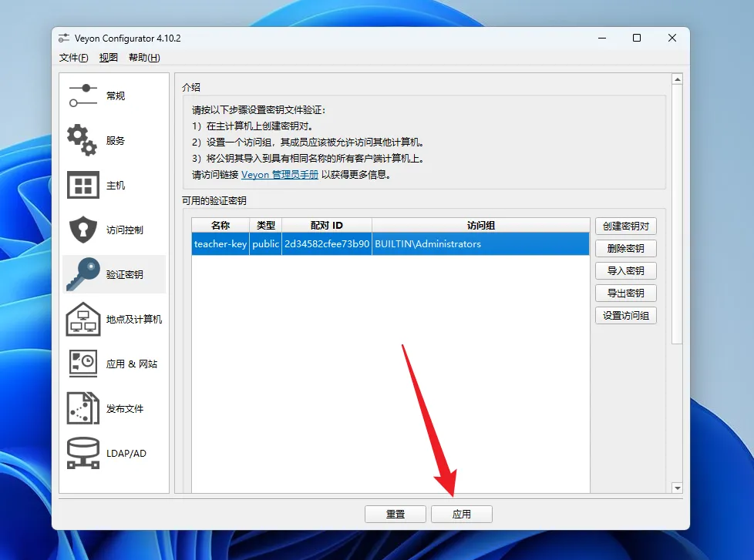Select the teacher-key name cell
The height and width of the screenshot is (560, 754).
tap(220, 244)
